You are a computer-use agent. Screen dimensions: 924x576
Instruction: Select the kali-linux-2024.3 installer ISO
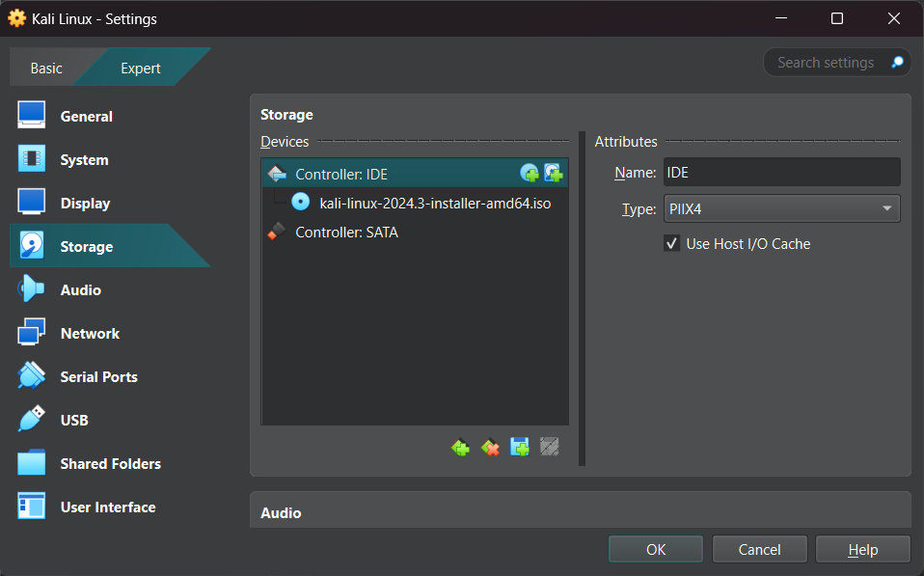tap(435, 203)
